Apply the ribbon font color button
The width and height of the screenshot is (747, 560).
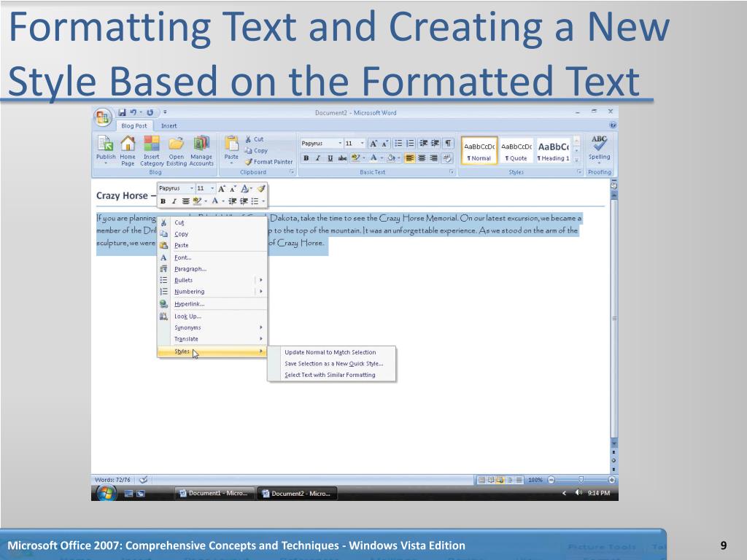point(373,158)
